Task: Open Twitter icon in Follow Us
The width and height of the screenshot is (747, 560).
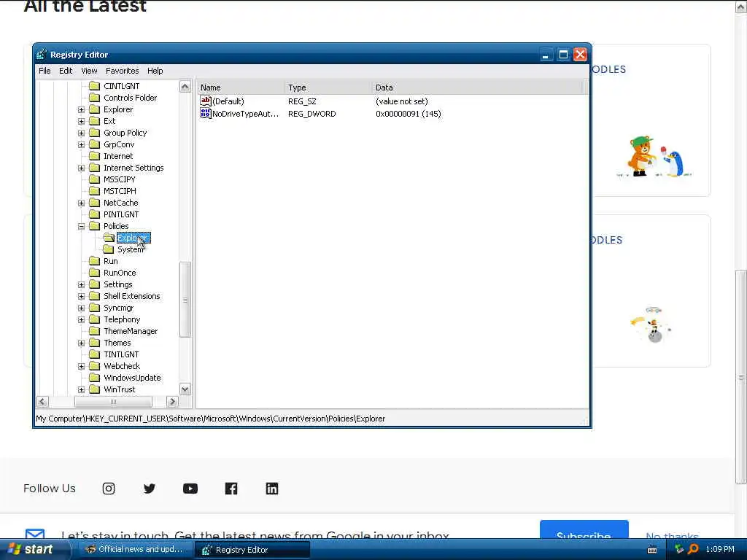Action: coord(150,489)
